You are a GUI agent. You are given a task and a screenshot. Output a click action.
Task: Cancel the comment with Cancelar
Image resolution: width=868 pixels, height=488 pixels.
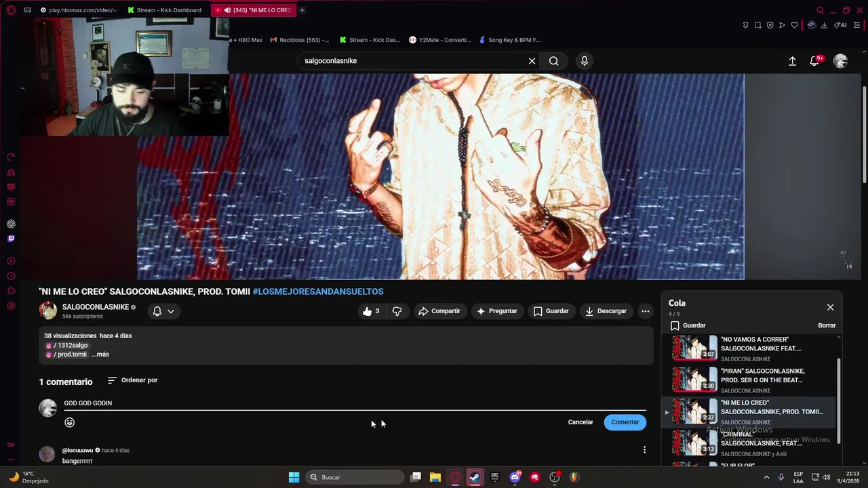(580, 422)
